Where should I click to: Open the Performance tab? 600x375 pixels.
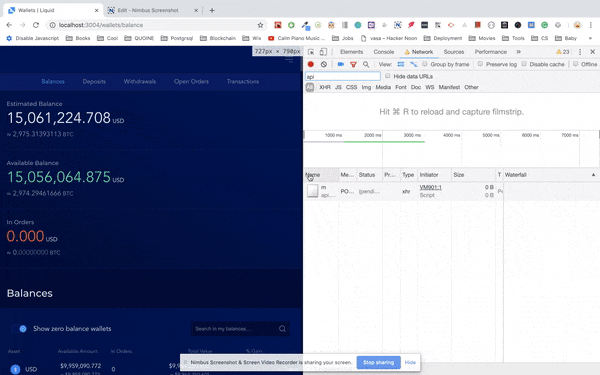tap(491, 52)
